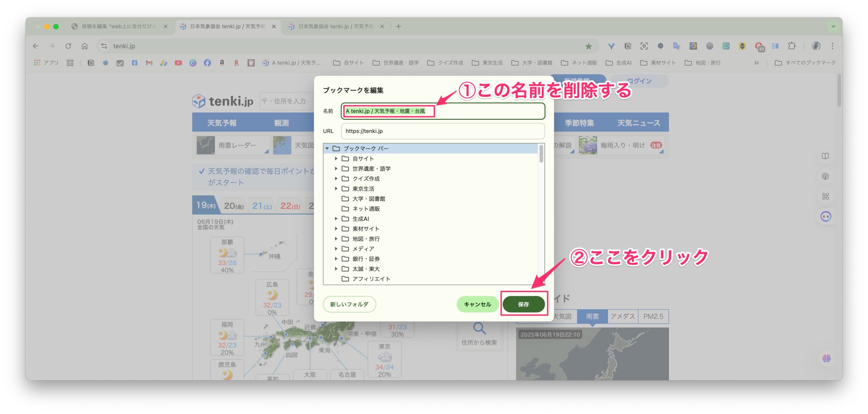
Task: Expand the 素材サイト folder arrow
Action: coord(336,229)
